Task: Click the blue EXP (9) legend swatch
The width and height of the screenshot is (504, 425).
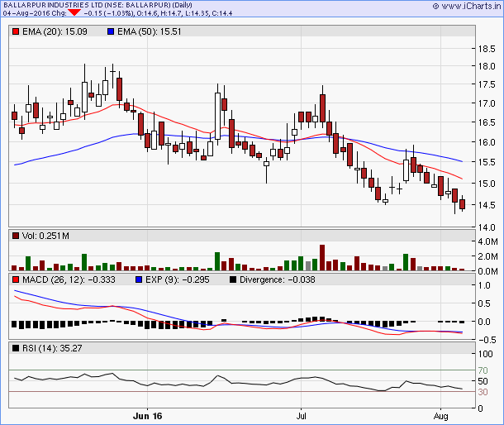Action: [139, 280]
